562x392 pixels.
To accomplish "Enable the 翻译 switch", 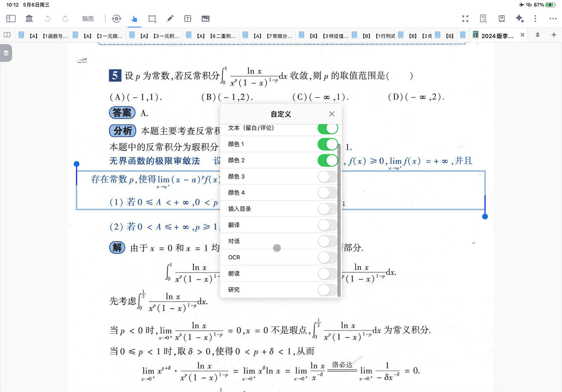I will (328, 225).
